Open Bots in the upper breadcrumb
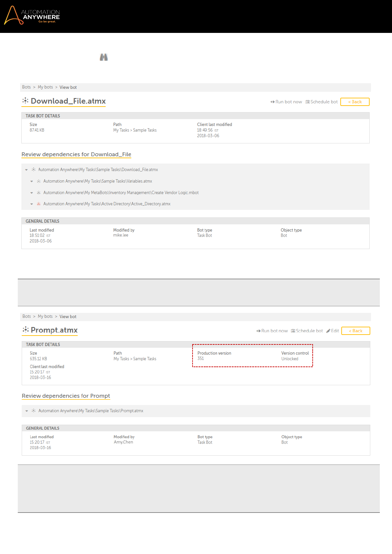392x554 pixels. [26, 87]
